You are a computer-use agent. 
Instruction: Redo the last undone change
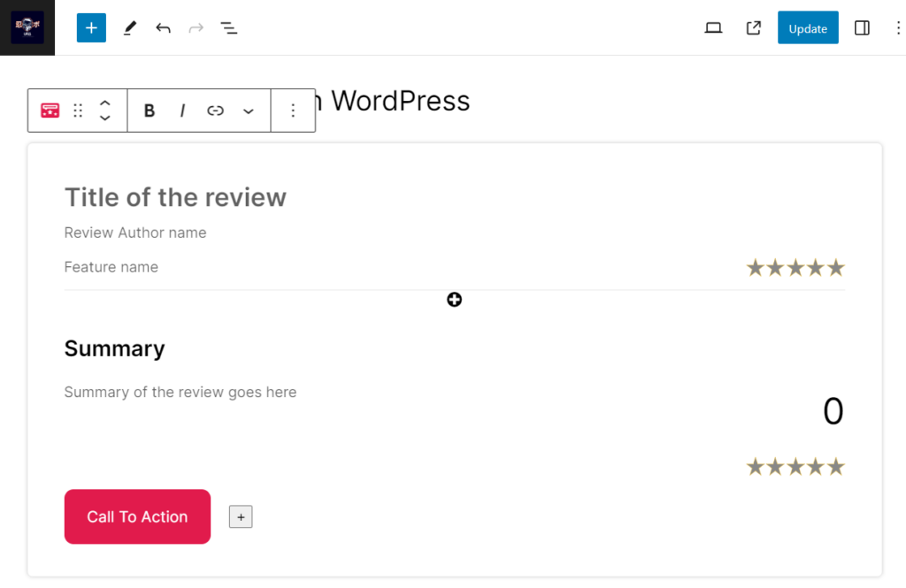coord(196,27)
